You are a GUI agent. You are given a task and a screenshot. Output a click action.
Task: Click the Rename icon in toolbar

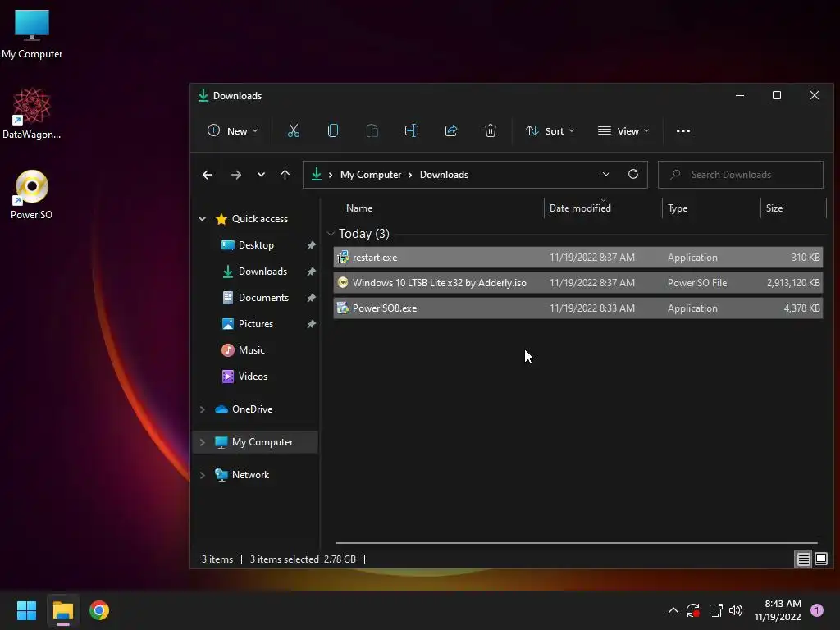412,130
